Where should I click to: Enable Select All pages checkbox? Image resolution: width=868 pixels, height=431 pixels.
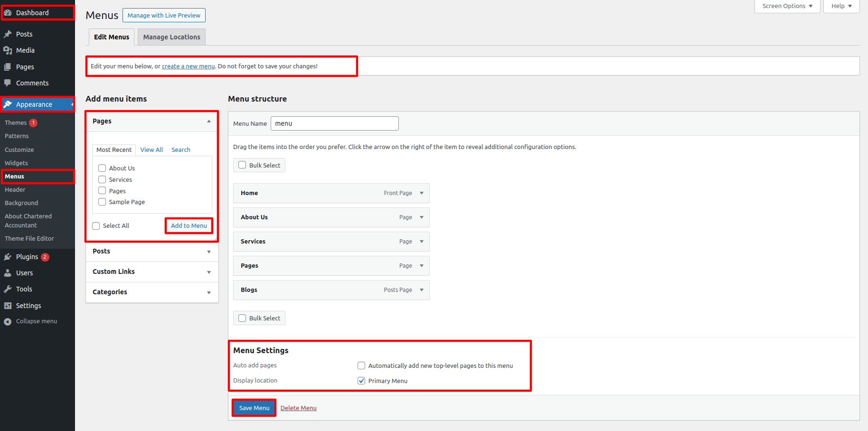[96, 226]
